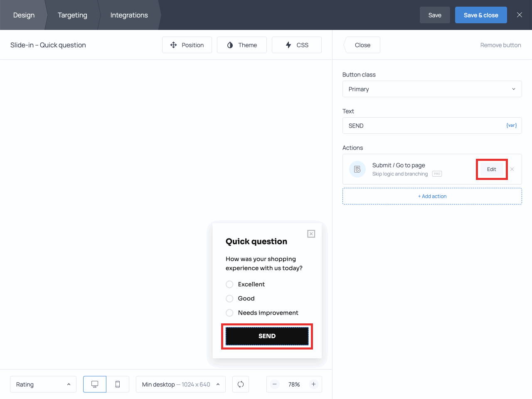Switch preview to mobile view
Viewport: 532px width, 399px height.
click(118, 384)
